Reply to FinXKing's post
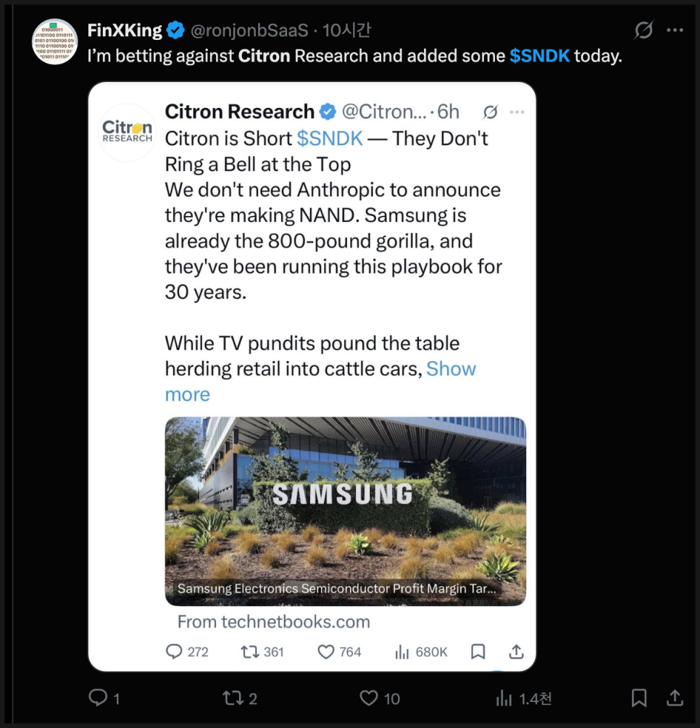The image size is (700, 728). [98, 698]
